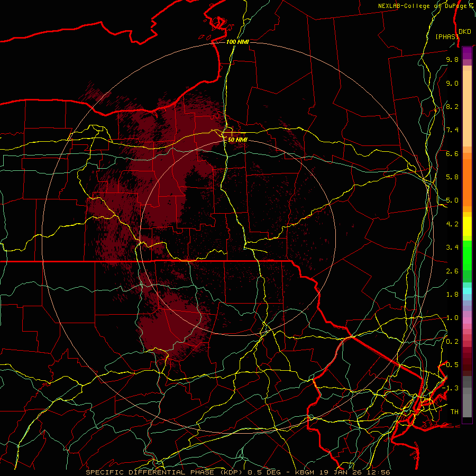Select the yellow band of color scale
Screen dimensions: 476x476
[x=467, y=226]
